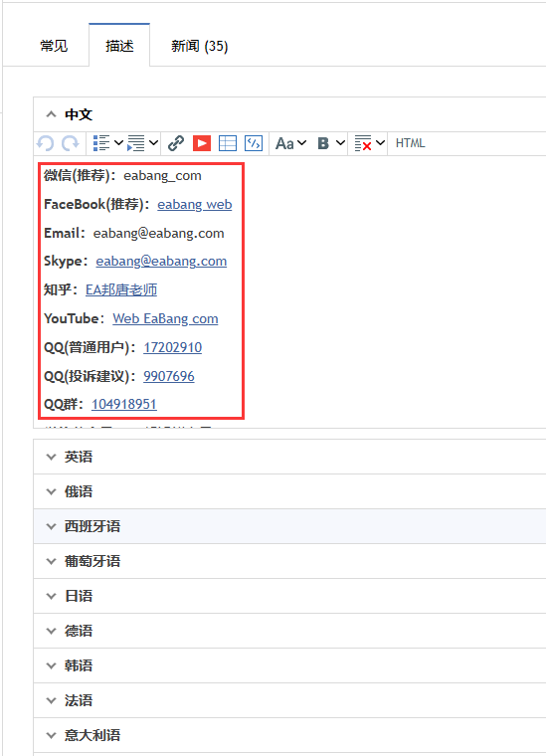Open the indent dropdown arrow

pos(153,143)
